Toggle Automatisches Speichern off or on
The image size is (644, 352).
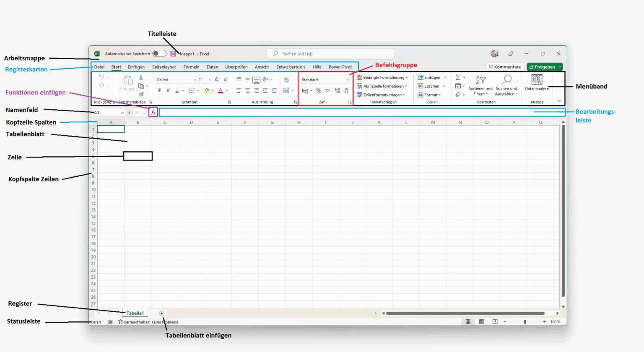coord(159,54)
